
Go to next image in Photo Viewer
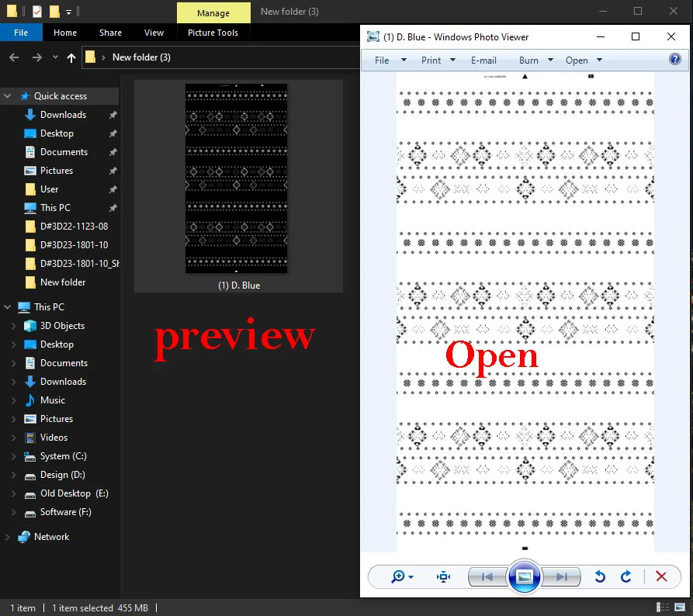pyautogui.click(x=561, y=576)
